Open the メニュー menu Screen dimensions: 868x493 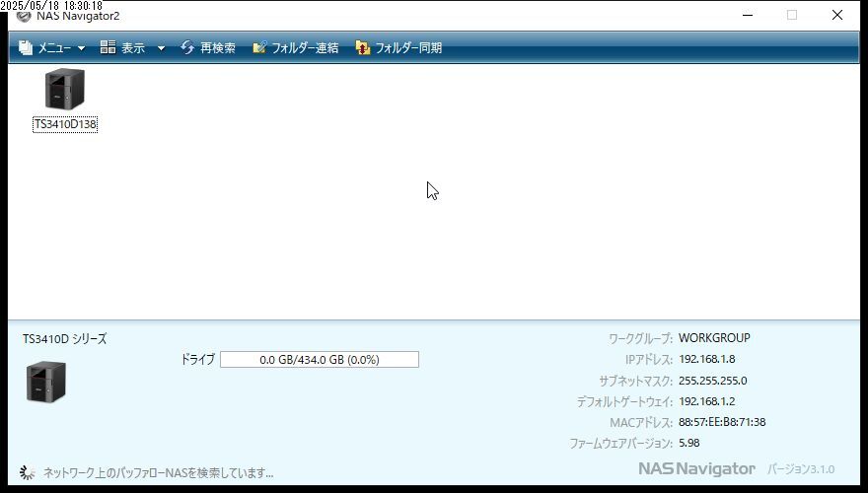(51, 48)
